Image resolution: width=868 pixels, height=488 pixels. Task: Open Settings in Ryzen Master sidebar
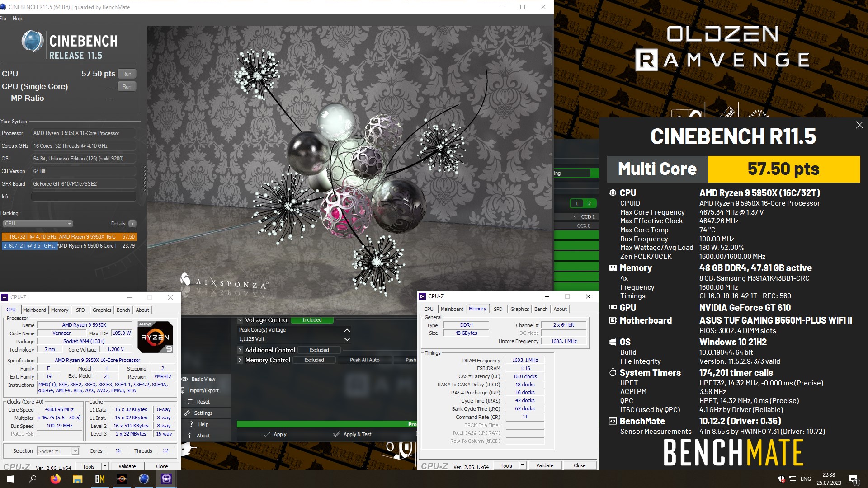203,413
